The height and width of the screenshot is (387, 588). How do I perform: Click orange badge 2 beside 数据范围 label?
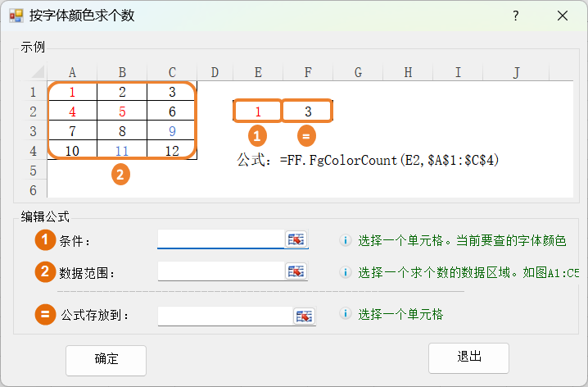(x=45, y=272)
